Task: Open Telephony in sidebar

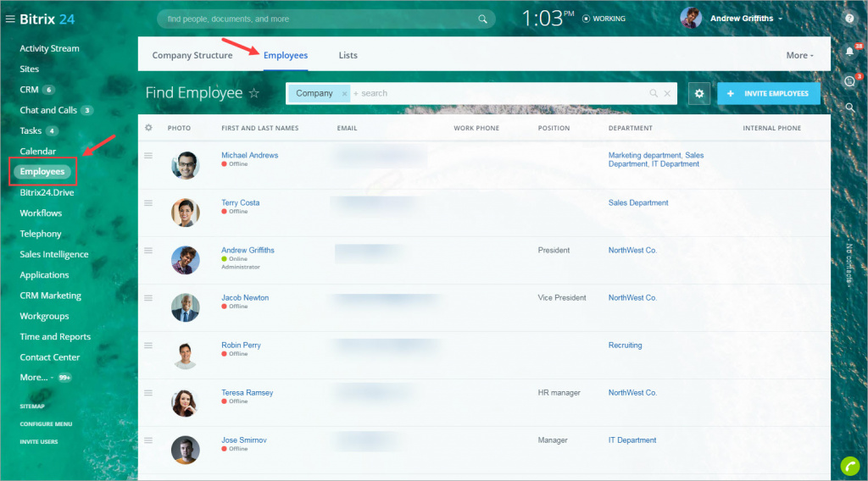Action: pyautogui.click(x=41, y=234)
